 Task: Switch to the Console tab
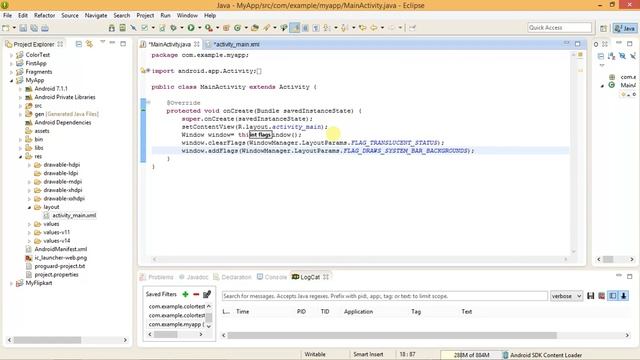[x=272, y=277]
